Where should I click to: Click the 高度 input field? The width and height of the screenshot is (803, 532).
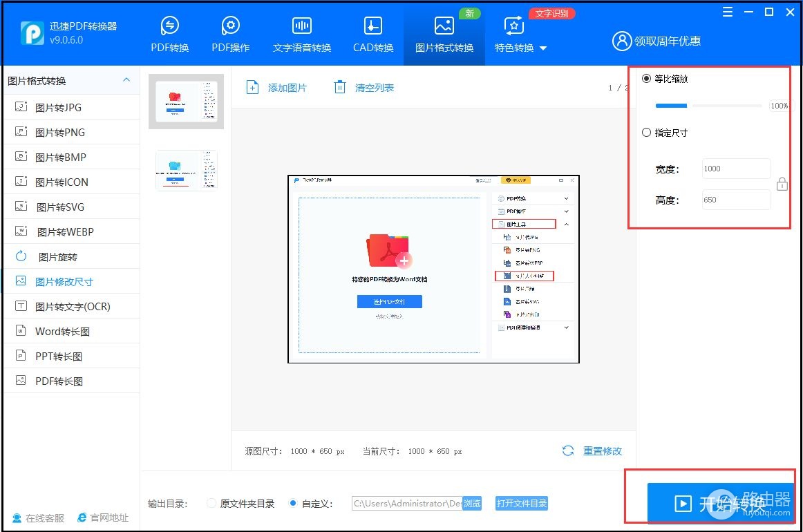[737, 200]
